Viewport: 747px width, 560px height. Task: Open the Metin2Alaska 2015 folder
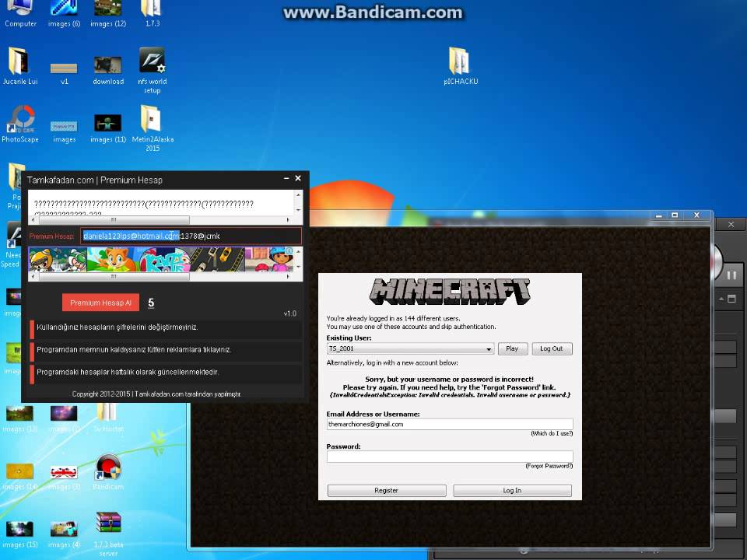point(153,128)
